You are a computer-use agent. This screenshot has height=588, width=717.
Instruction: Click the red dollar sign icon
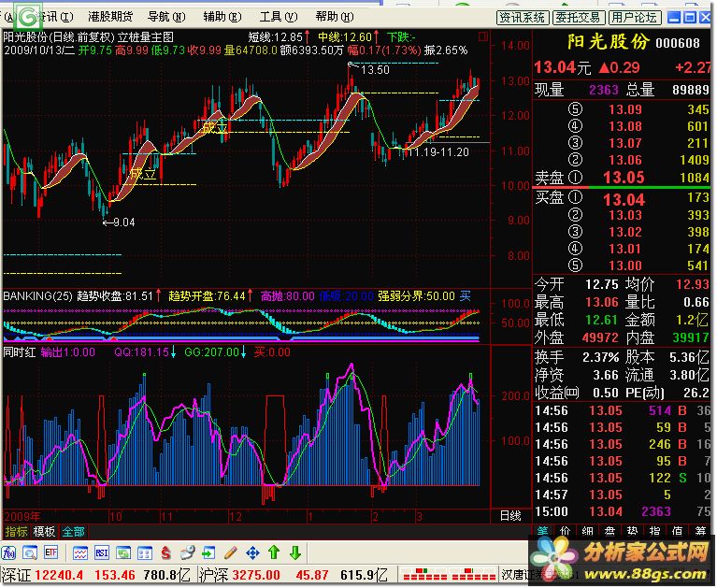pyautogui.click(x=165, y=553)
